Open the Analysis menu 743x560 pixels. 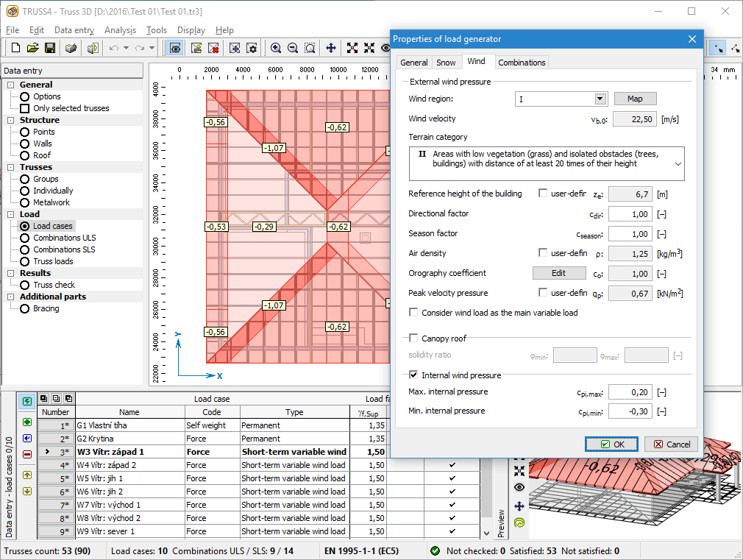121,30
